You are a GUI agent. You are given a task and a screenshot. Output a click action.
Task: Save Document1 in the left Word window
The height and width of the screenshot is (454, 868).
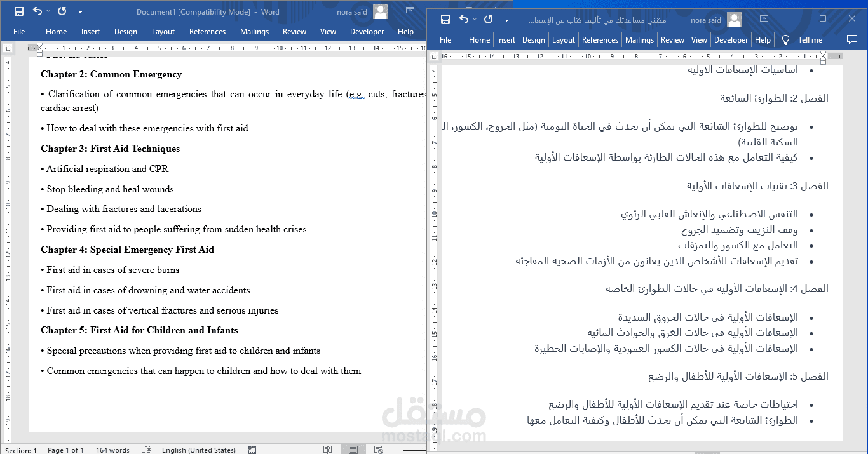[x=19, y=11]
